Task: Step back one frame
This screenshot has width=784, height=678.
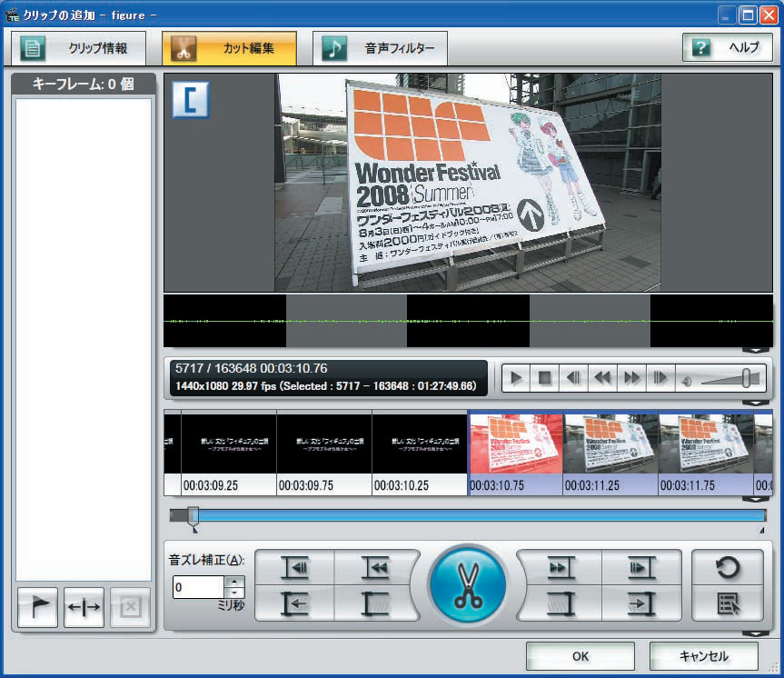Action: click(574, 378)
